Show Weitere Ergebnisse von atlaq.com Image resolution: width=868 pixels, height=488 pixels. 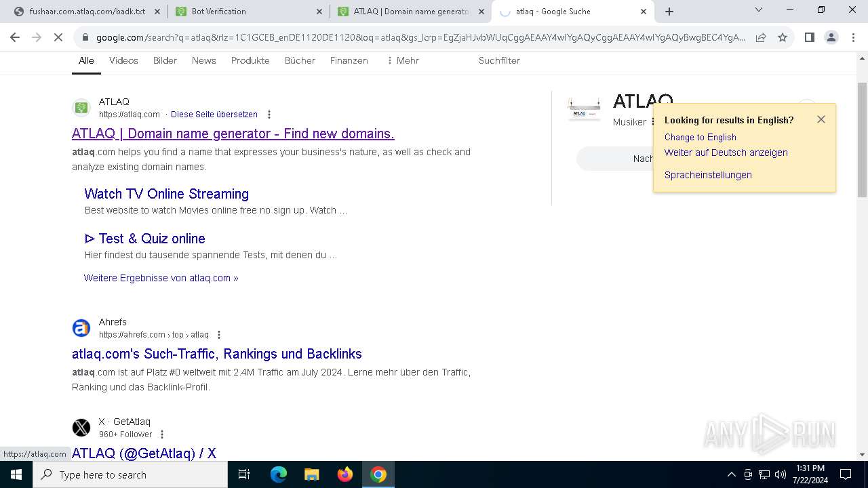tap(161, 278)
